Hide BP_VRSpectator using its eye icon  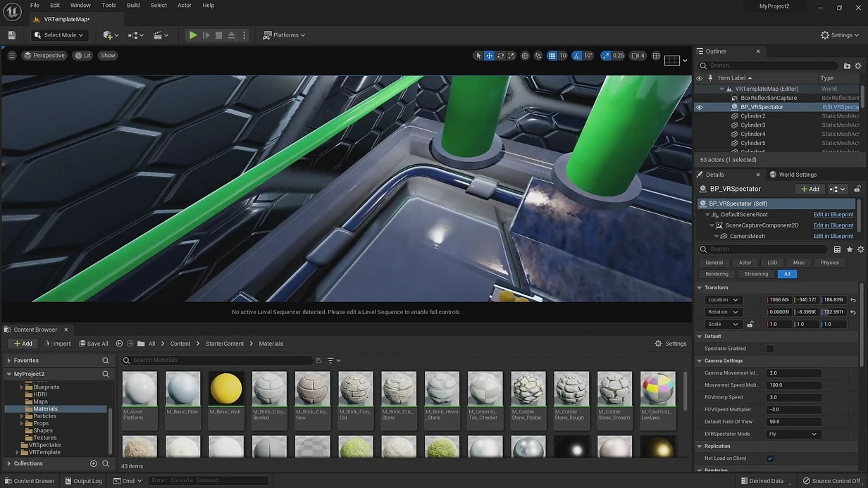pyautogui.click(x=699, y=107)
